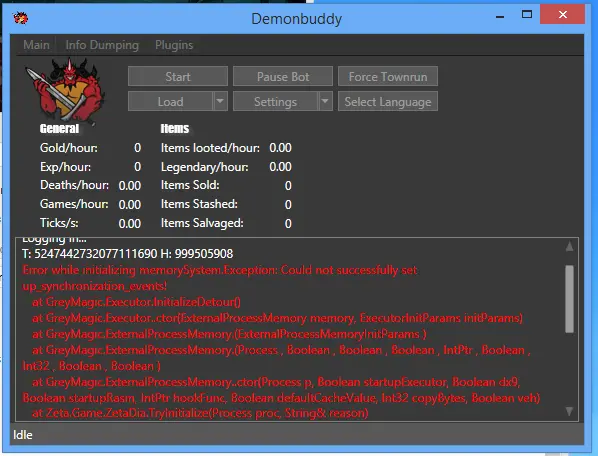This screenshot has width=598, height=456.
Task: Click the log scrollbar down arrow
Action: 569,411
